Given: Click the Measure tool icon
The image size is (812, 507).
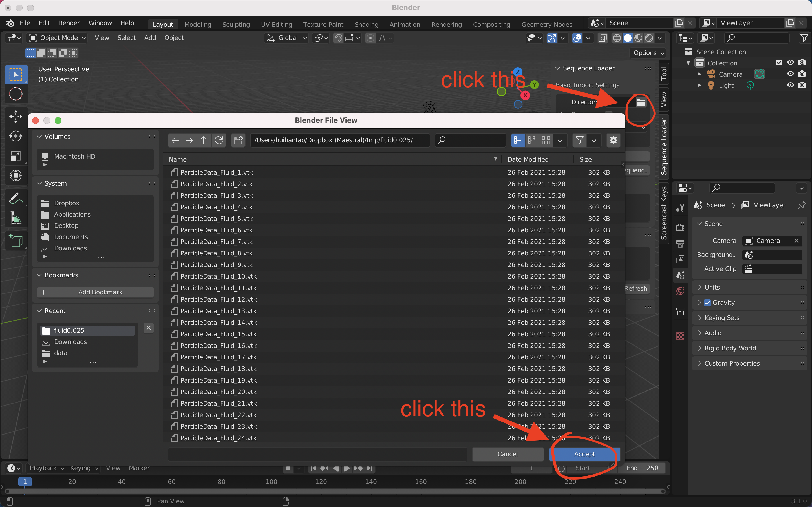Looking at the screenshot, I should [x=16, y=218].
